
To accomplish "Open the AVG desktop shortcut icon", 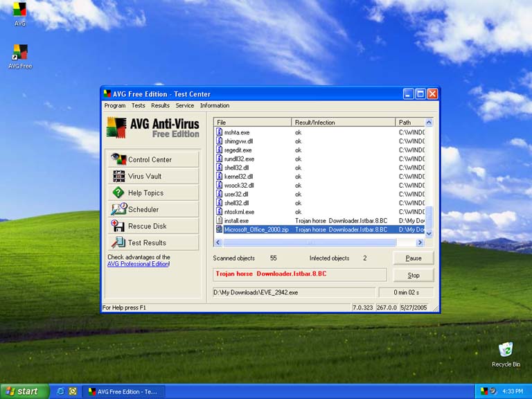I will [x=19, y=10].
